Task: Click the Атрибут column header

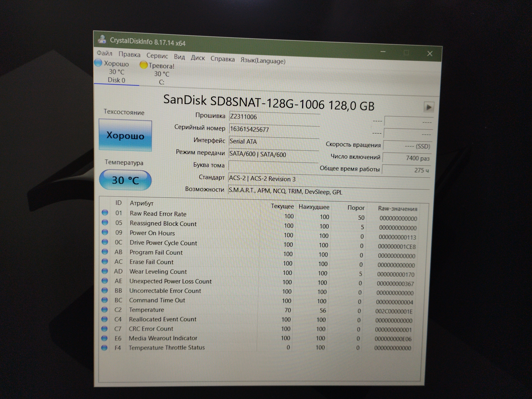Action: point(141,203)
